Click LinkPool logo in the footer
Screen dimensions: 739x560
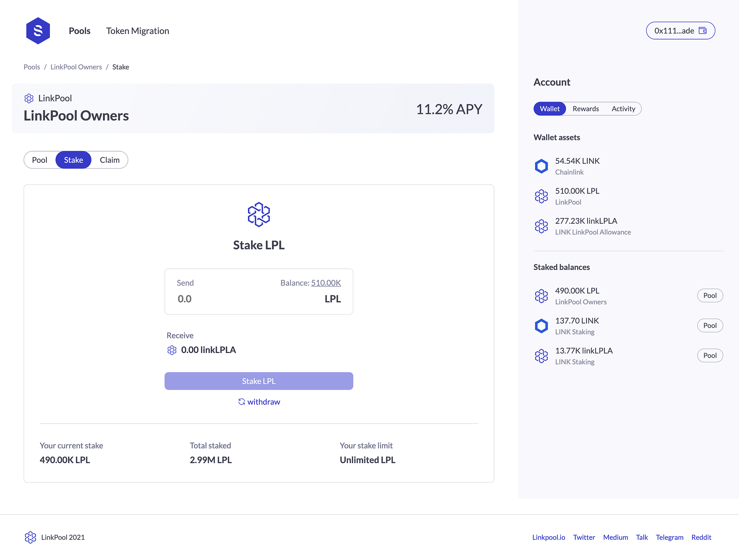pyautogui.click(x=30, y=537)
